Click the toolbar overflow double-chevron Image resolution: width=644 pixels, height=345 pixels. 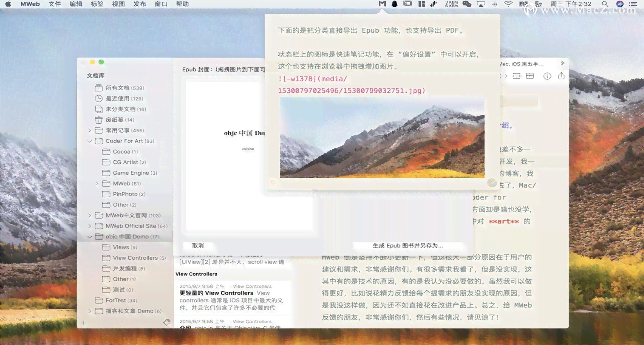pyautogui.click(x=562, y=63)
